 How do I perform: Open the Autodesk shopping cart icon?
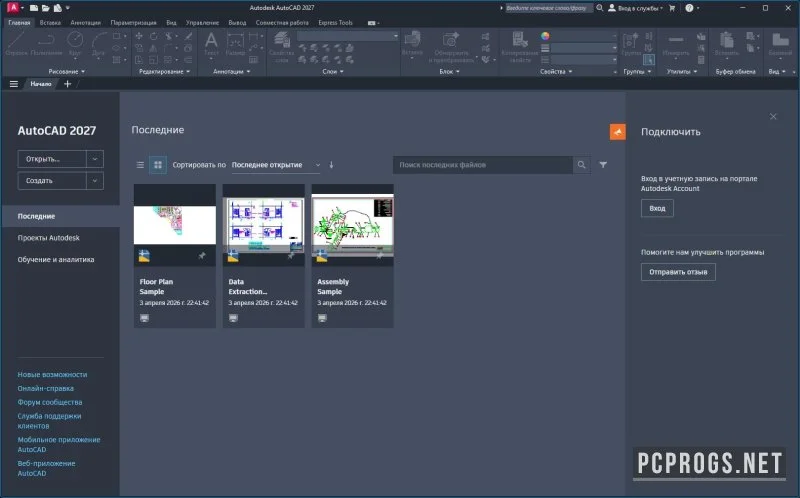672,8
